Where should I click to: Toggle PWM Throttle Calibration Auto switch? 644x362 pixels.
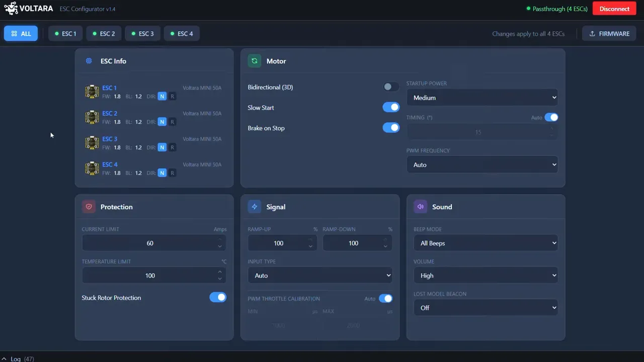point(385,299)
